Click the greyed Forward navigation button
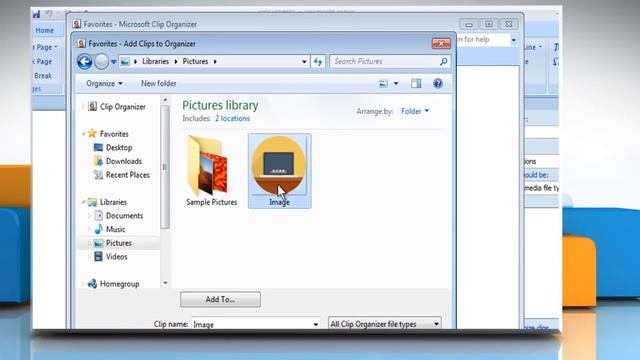640x360 pixels. (x=101, y=62)
